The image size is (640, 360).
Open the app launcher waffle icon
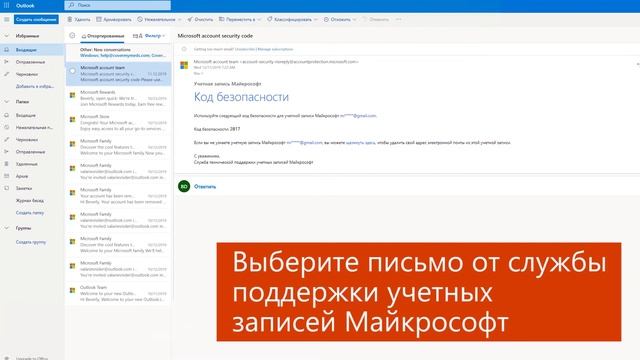7,5
